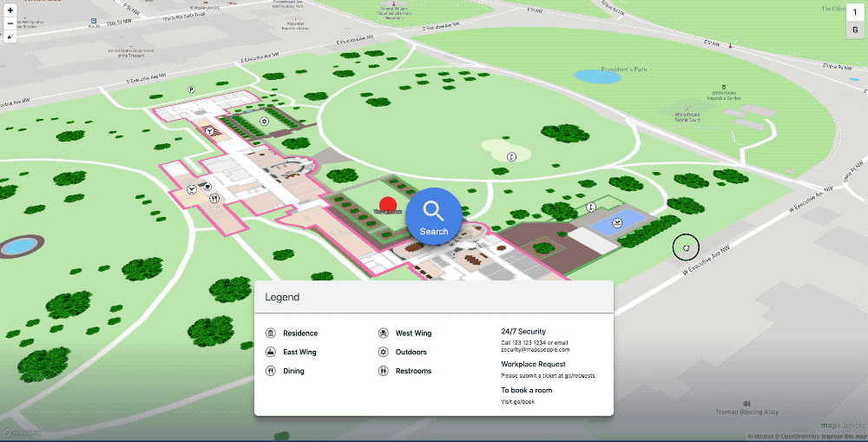Click the circled marker near W Executive Ave

point(686,247)
